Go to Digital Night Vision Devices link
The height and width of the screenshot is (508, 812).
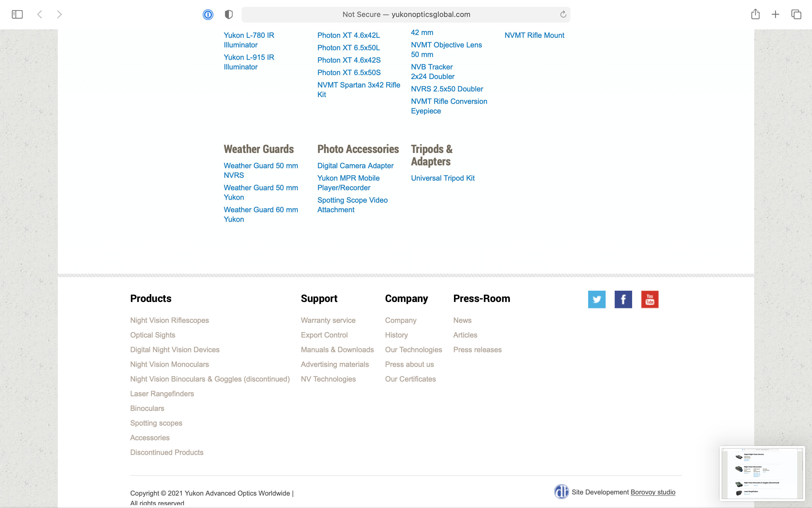[x=175, y=350]
